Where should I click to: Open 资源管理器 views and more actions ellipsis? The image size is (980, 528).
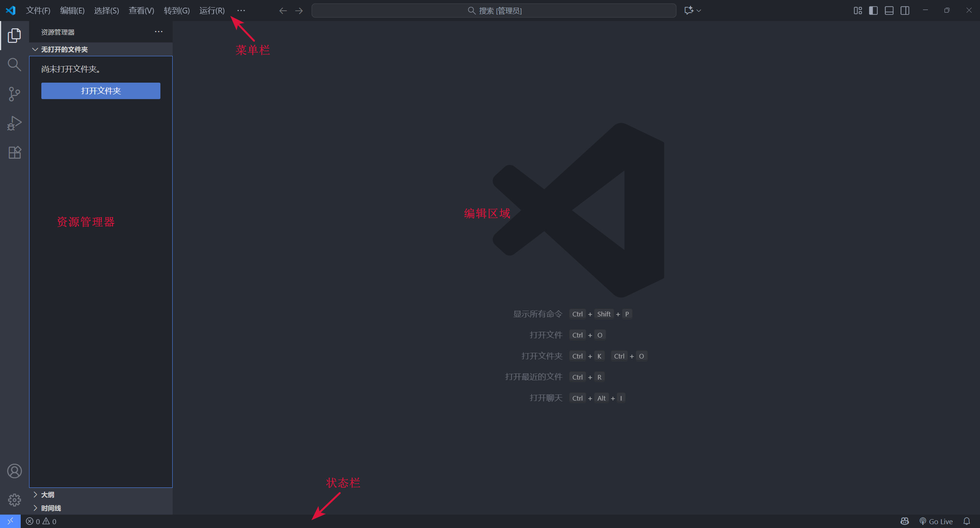pos(158,32)
